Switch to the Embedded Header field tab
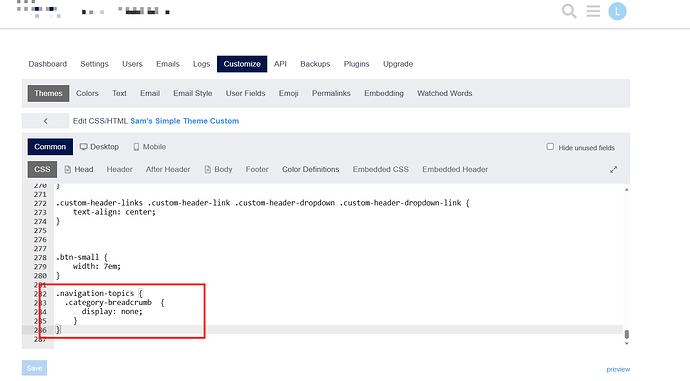Image resolution: width=690 pixels, height=381 pixels. point(455,169)
